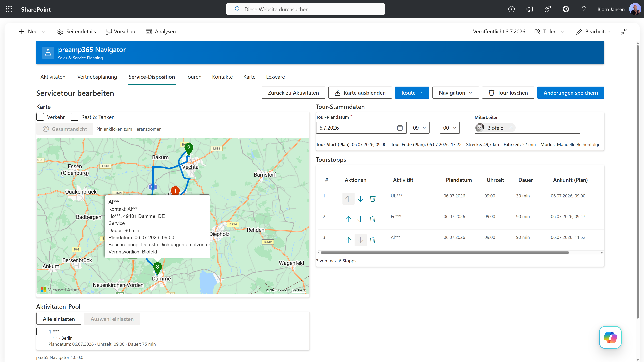This screenshot has height=362, width=644.
Task: Open the Analysen page analytics
Action: pyautogui.click(x=161, y=32)
